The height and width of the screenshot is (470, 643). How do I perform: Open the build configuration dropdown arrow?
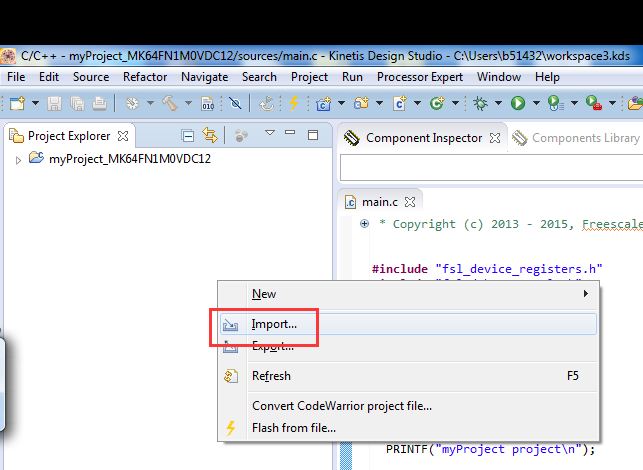(150, 103)
